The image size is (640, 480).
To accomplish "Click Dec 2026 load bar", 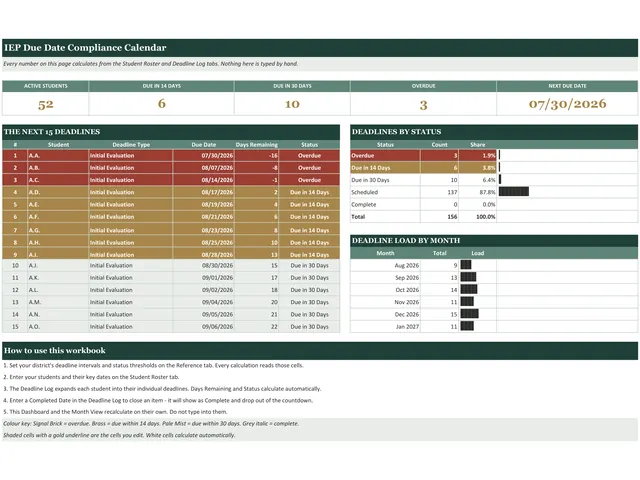I will 469,314.
